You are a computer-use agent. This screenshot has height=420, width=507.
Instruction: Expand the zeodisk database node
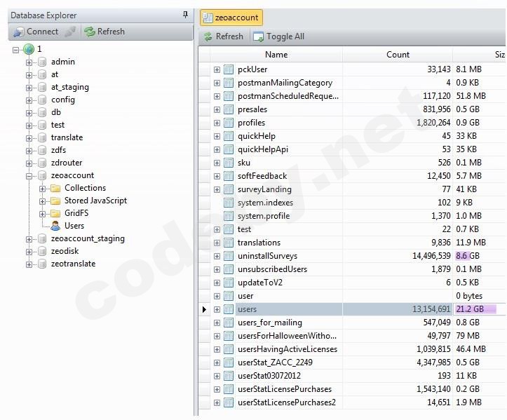(x=29, y=252)
